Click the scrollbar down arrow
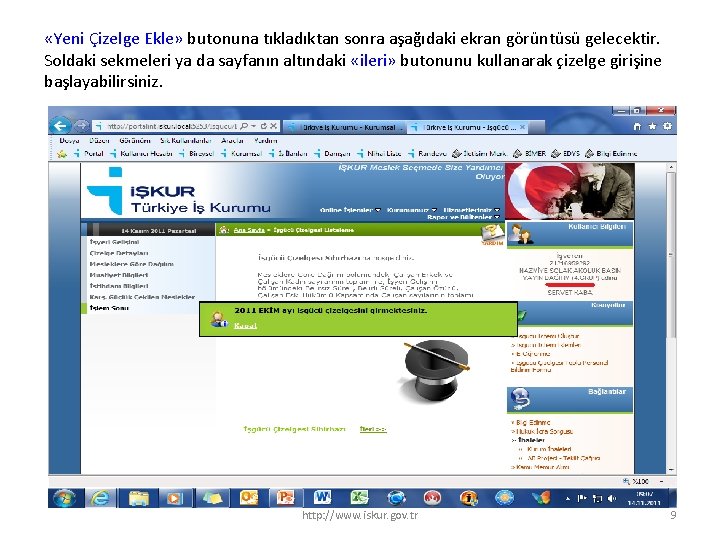The height and width of the screenshot is (540, 720). coord(671,470)
